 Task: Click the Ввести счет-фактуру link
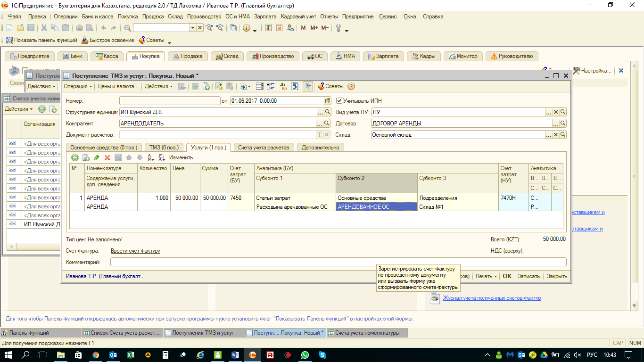click(x=135, y=251)
